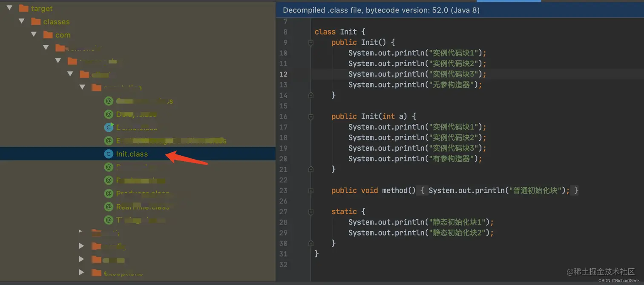Image resolution: width=644 pixels, height=285 pixels.
Task: Click the com folder icon
Action: (x=48, y=35)
